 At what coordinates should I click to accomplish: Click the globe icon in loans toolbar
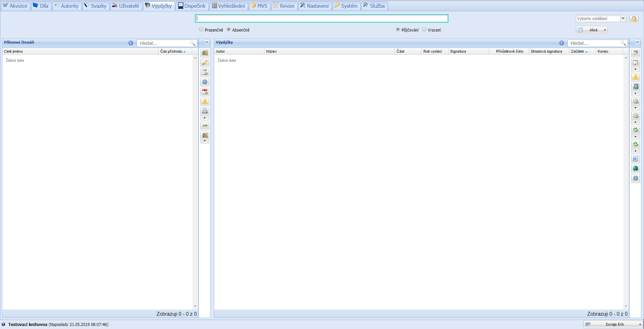click(x=635, y=169)
